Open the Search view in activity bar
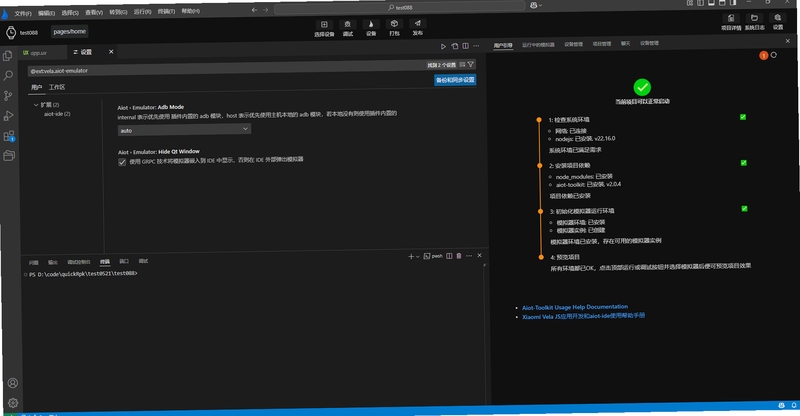 coord(8,76)
